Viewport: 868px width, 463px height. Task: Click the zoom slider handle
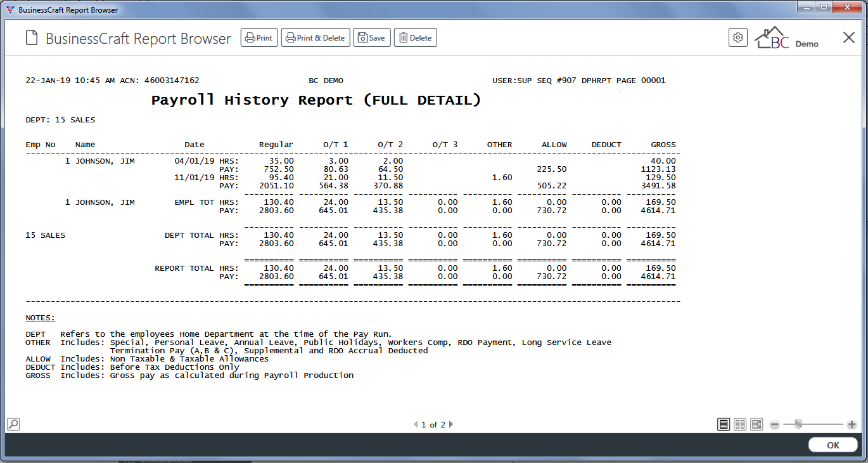tap(798, 424)
